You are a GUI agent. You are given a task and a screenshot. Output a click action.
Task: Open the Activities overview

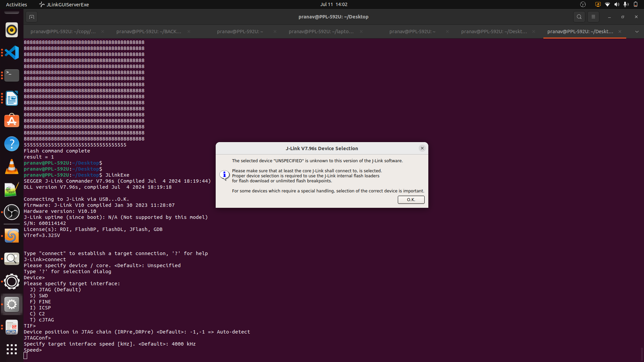(x=16, y=4)
